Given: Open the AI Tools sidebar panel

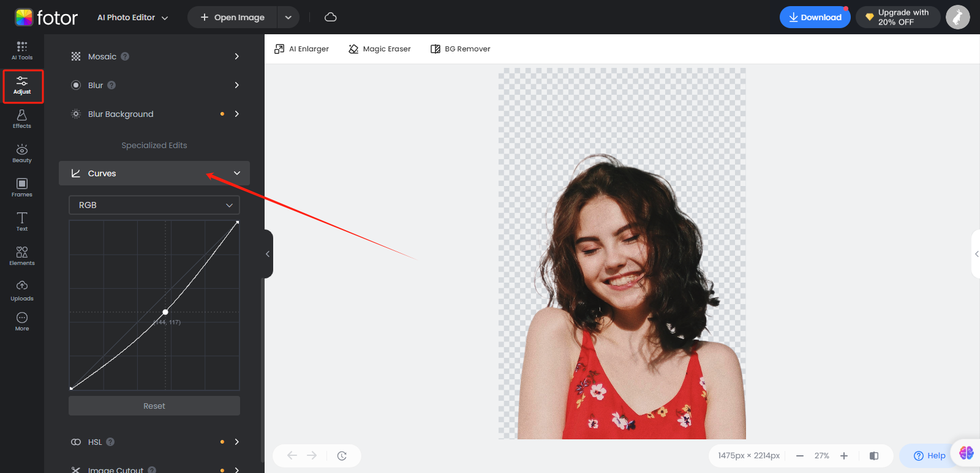Looking at the screenshot, I should pyautogui.click(x=22, y=51).
